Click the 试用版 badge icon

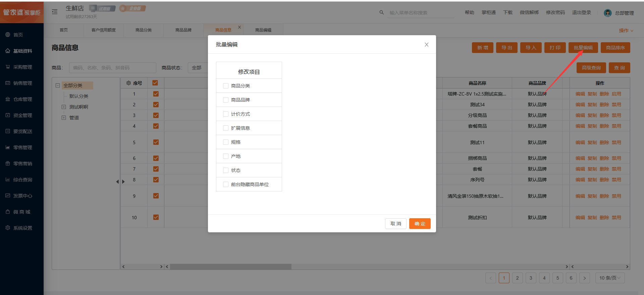click(x=102, y=8)
